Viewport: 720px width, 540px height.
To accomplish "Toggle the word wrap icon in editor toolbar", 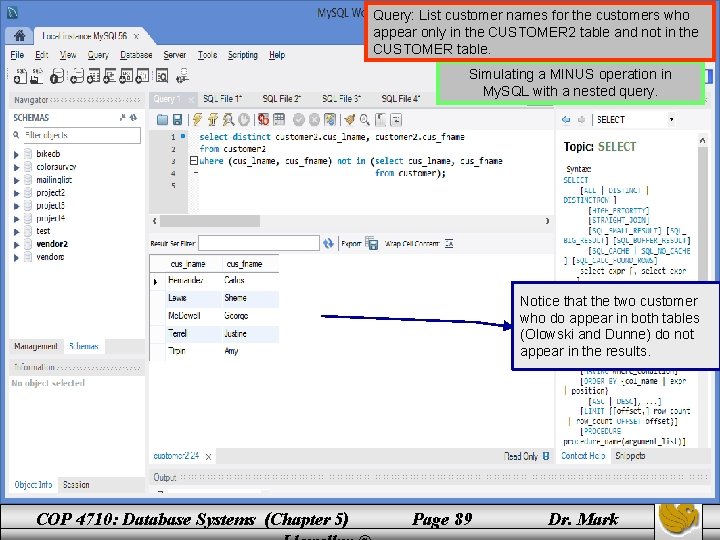I will pos(396,120).
